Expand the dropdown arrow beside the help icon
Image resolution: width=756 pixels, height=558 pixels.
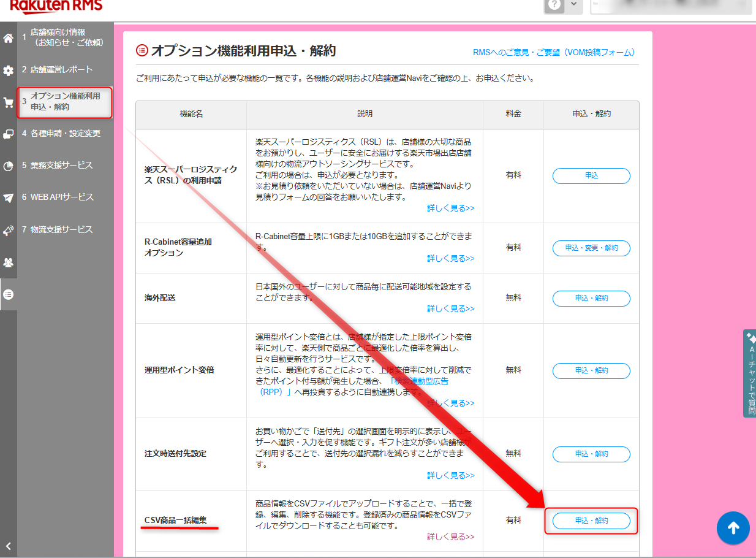(573, 4)
